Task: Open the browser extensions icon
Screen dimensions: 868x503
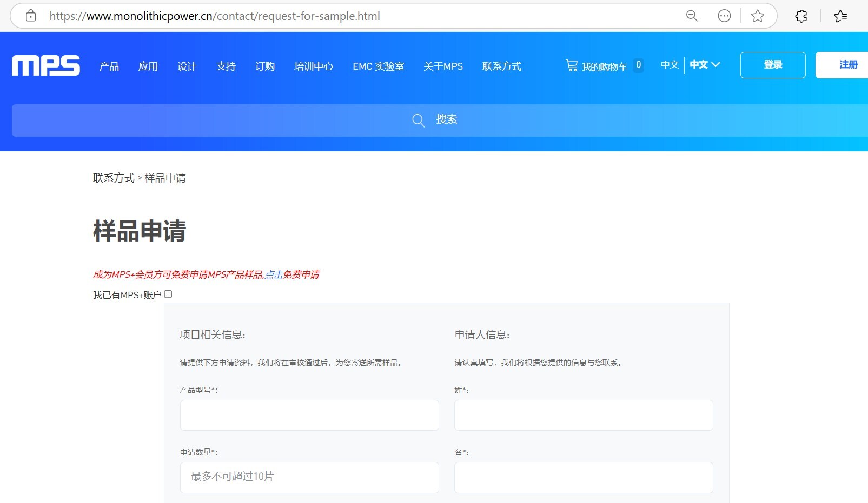Action: [x=800, y=16]
